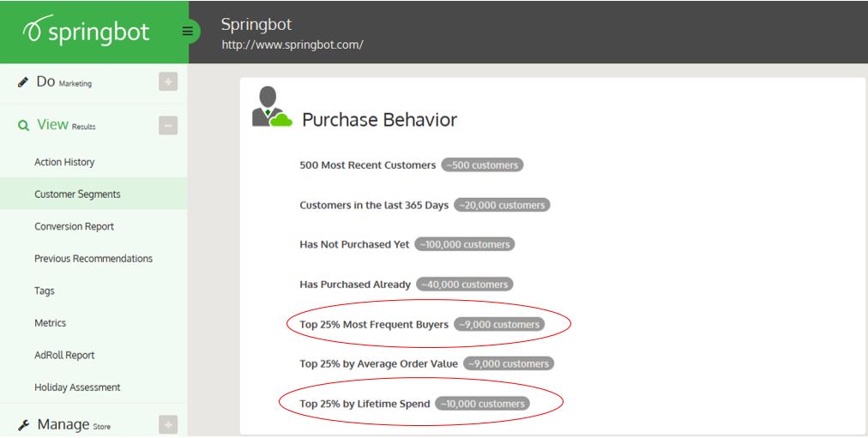Visit the www.springbot.com URL link
Viewport: 868px width, 438px height.
tap(292, 45)
